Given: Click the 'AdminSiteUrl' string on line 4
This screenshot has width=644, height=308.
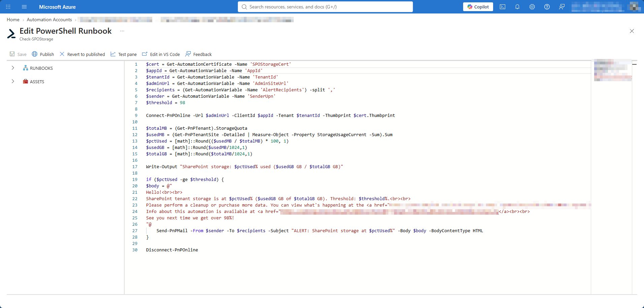Looking at the screenshot, I should (270, 84).
